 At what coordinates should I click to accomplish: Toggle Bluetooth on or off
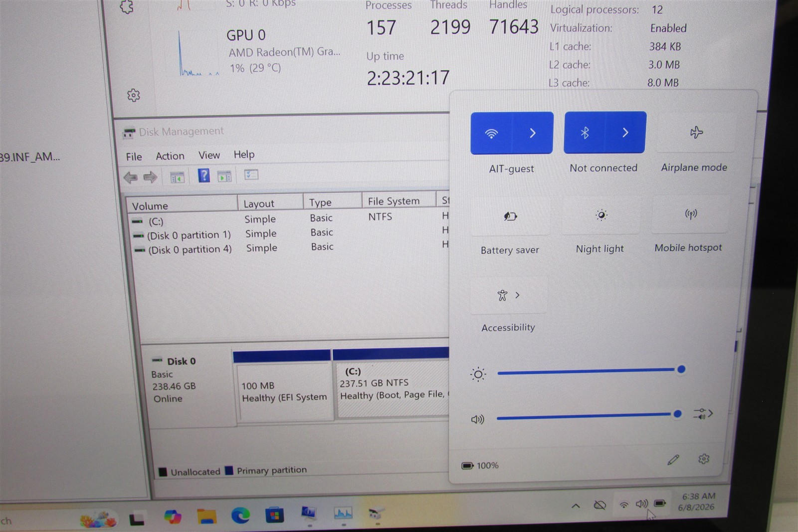tap(585, 133)
